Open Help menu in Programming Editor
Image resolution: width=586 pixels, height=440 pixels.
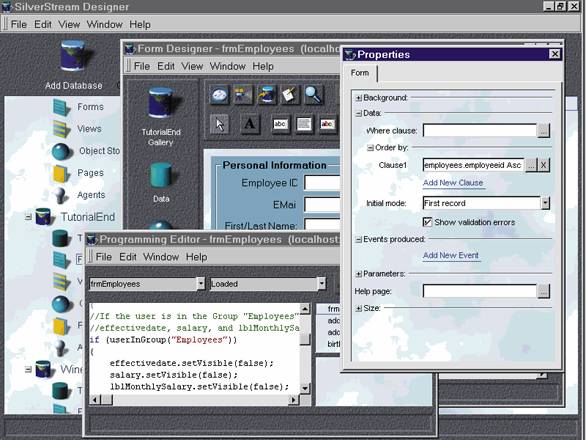coord(197,257)
